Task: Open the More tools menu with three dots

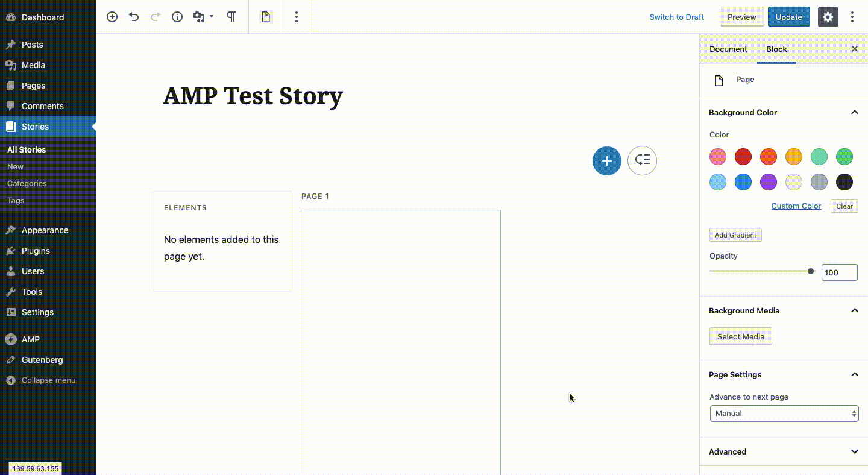Action: click(x=852, y=17)
